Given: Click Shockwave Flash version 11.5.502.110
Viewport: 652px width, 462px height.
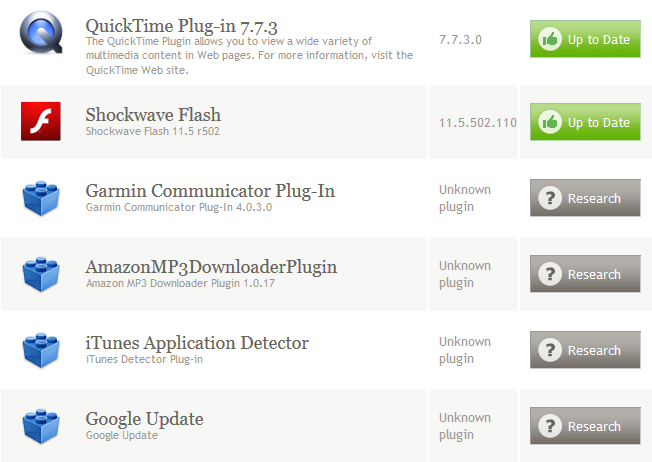Looking at the screenshot, I should coord(477,123).
